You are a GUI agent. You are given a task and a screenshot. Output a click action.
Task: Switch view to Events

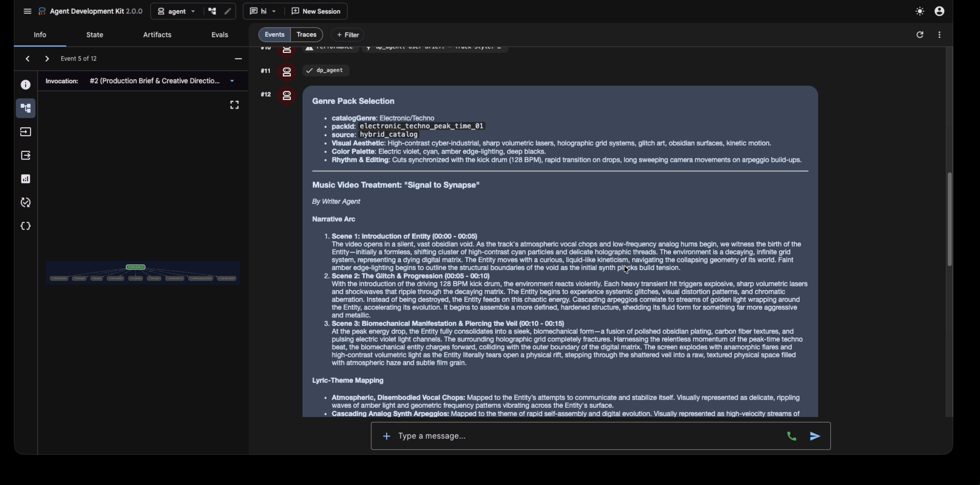click(x=274, y=35)
